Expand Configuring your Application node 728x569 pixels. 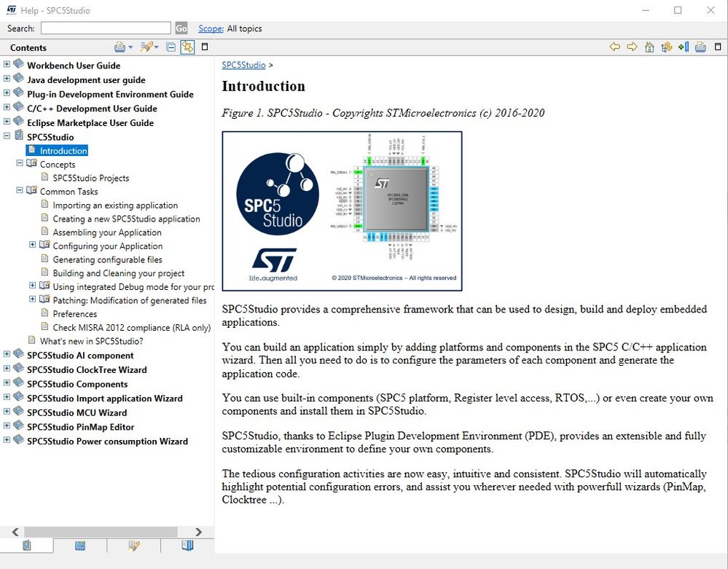tap(33, 245)
